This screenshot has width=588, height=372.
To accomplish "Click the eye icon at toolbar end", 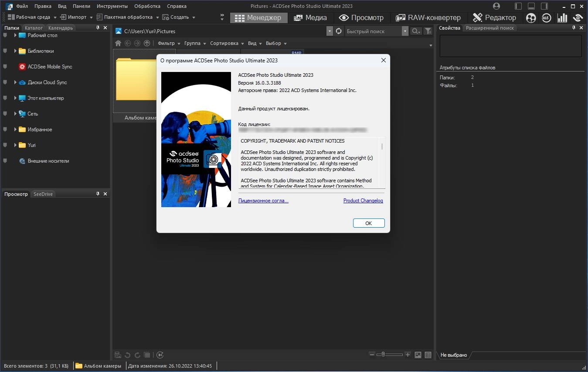I will point(578,17).
